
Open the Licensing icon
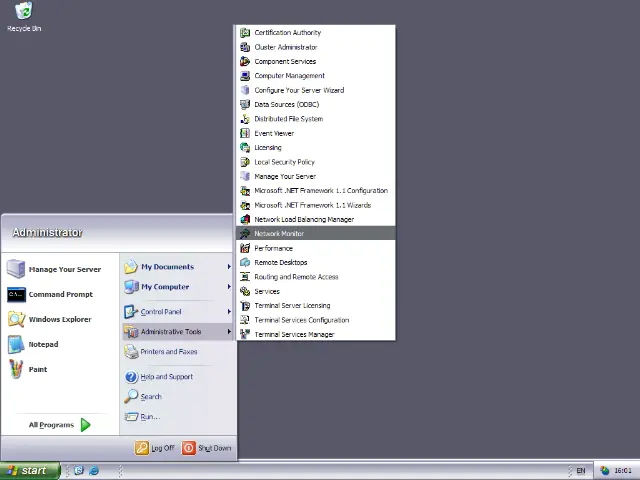(x=245, y=147)
